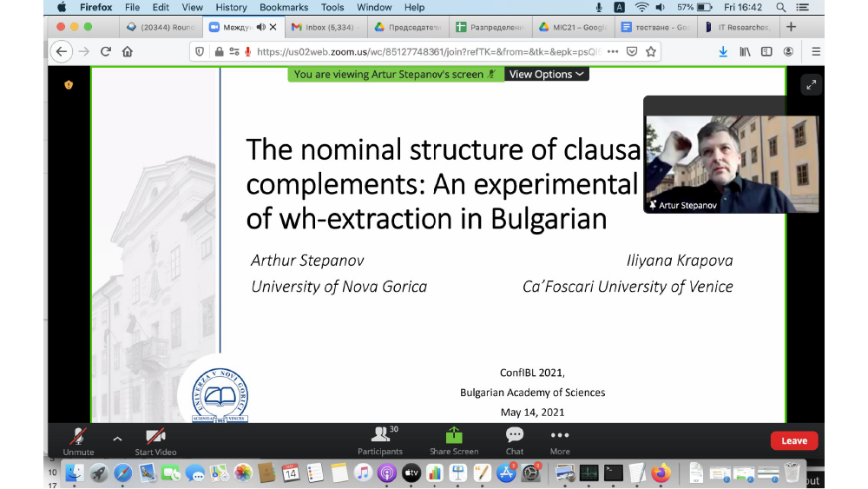
Task: Enter full screen using the expand icon
Action: pos(811,84)
